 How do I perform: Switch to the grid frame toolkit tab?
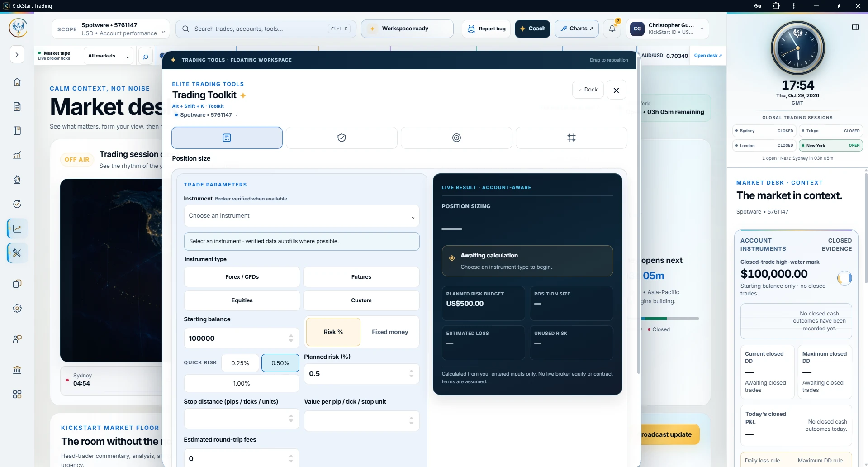[571, 138]
